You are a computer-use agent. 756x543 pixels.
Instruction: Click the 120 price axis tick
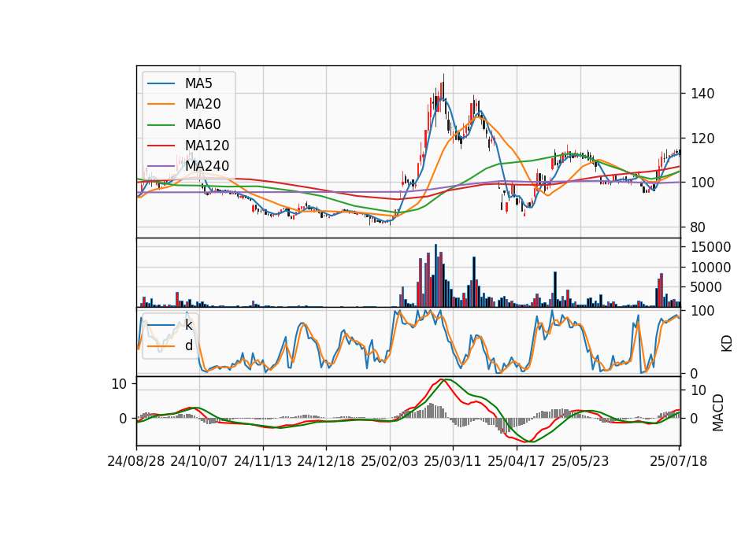(702, 139)
